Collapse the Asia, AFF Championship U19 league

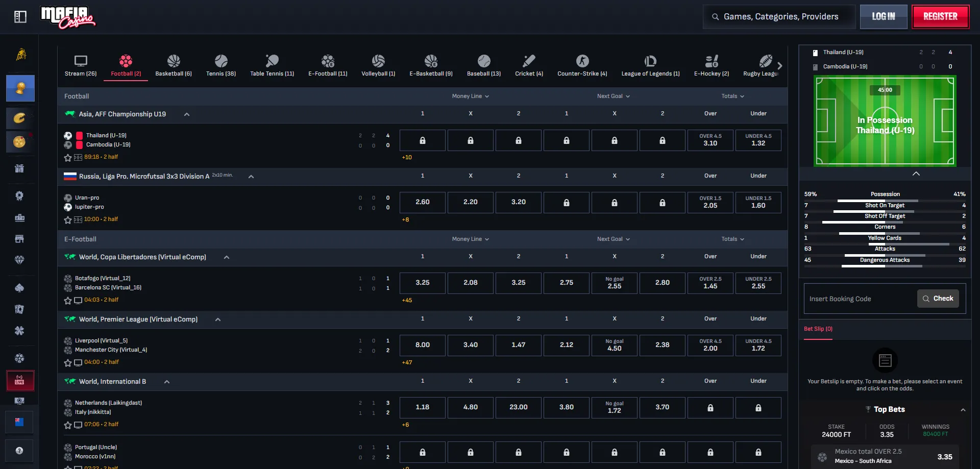point(187,114)
